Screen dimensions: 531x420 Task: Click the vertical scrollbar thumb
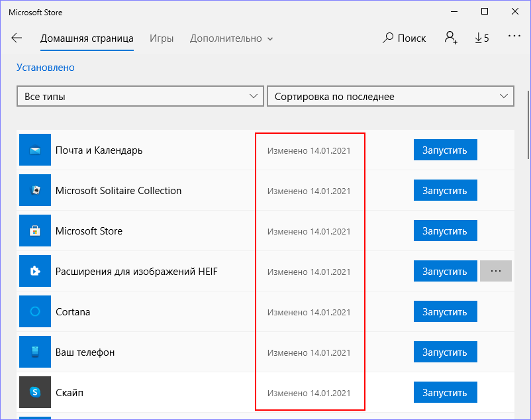[528, 125]
